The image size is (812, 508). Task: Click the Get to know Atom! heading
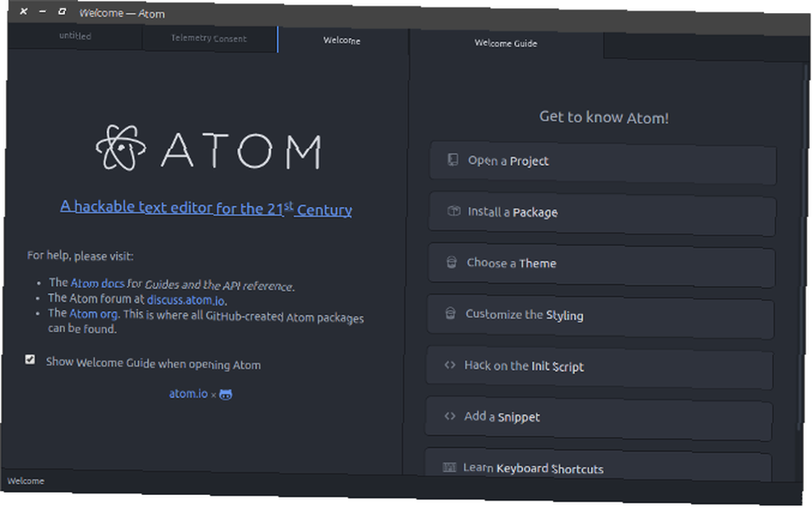point(604,118)
